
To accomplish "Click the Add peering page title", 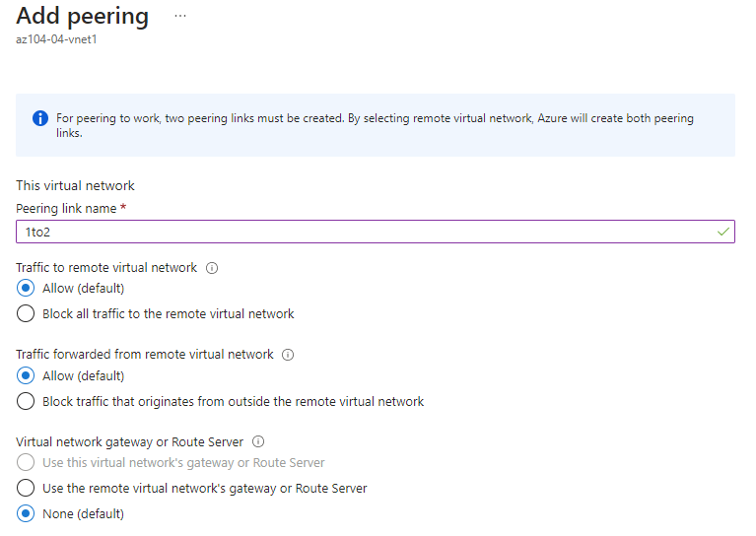I will 83,17.
